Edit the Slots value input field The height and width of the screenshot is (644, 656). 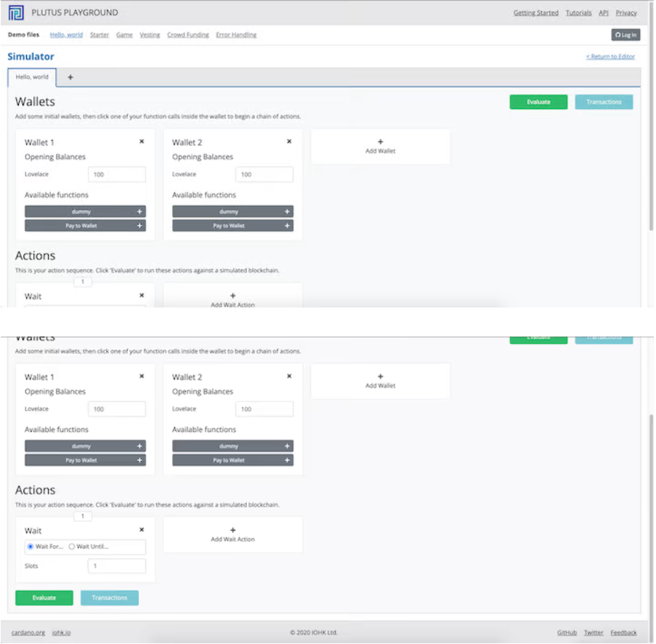[116, 565]
